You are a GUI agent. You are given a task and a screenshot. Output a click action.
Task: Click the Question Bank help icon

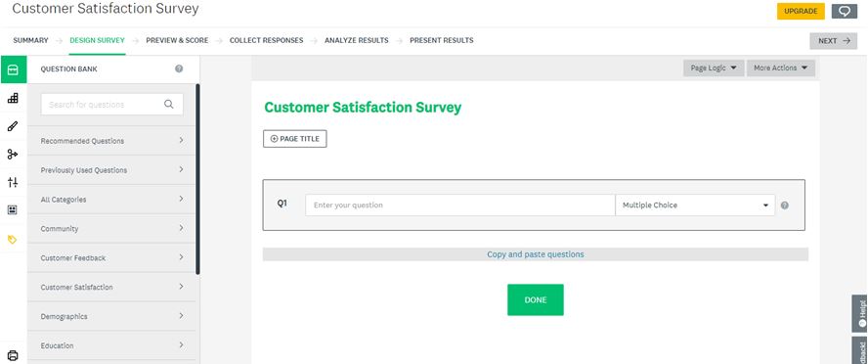click(x=179, y=69)
